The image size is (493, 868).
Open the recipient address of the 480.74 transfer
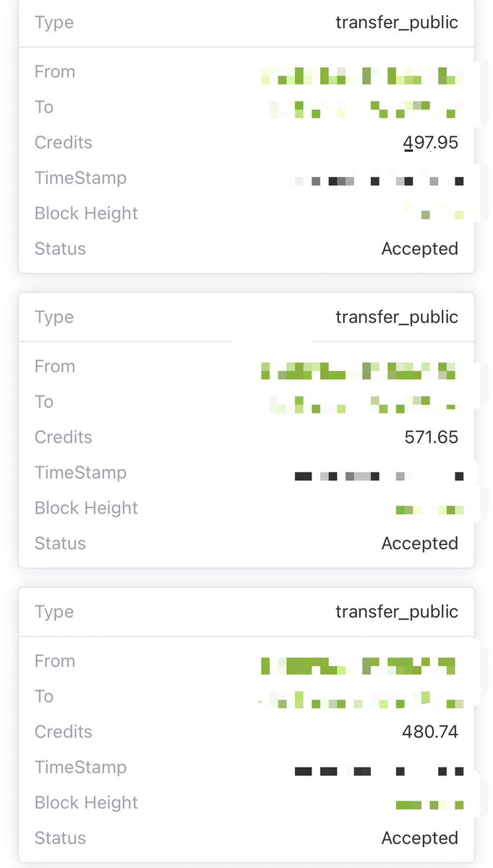[x=361, y=699]
